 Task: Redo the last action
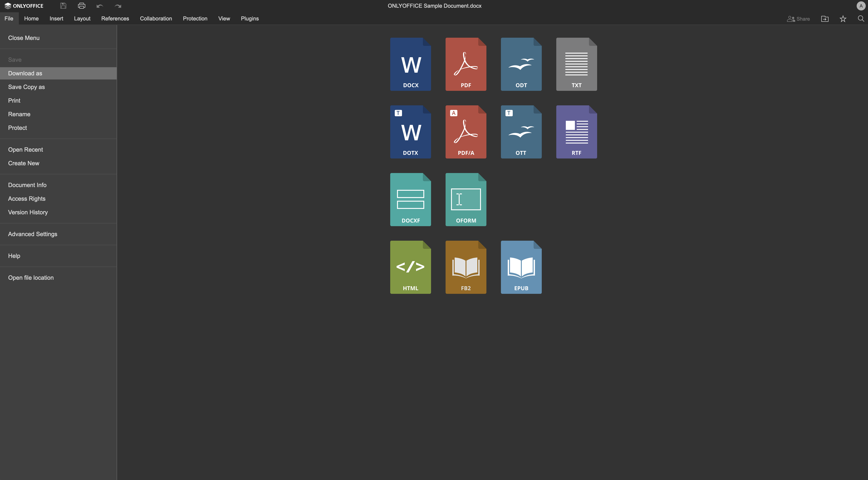(x=118, y=6)
